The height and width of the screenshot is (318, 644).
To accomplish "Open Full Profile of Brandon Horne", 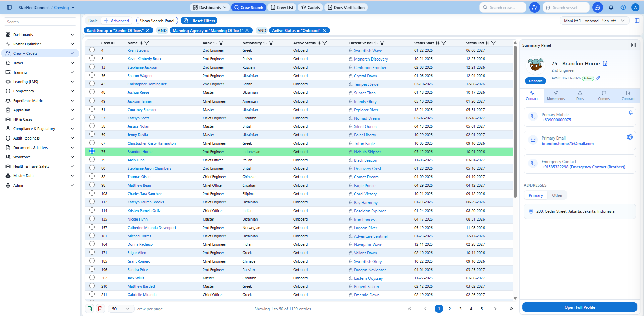I will [x=580, y=307].
